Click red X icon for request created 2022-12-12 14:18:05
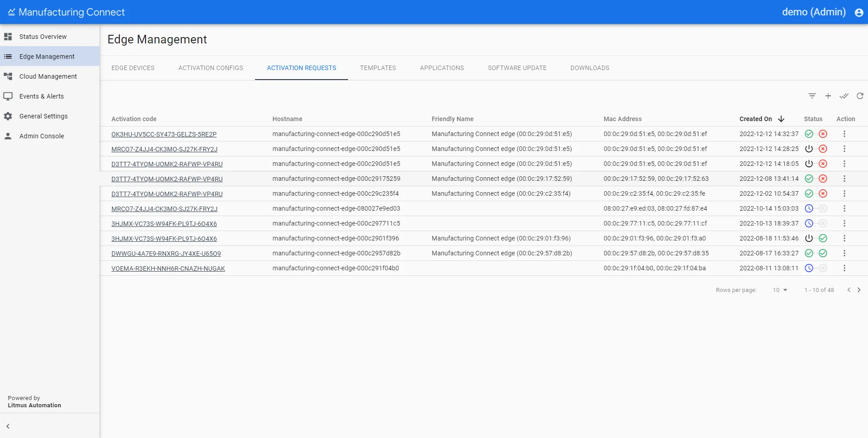The height and width of the screenshot is (438, 868). (x=823, y=164)
